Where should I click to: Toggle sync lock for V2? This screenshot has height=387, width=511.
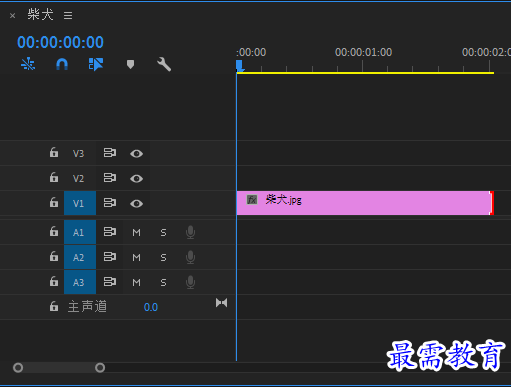pos(110,178)
